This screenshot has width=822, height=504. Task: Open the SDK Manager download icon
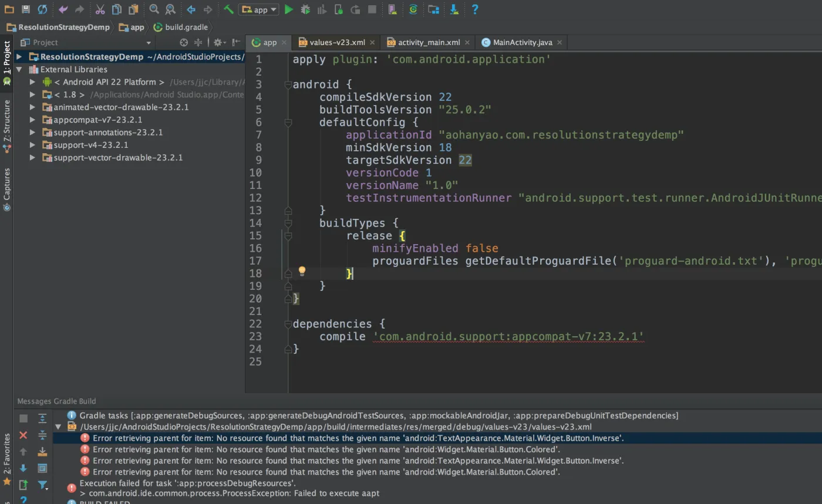pos(454,9)
